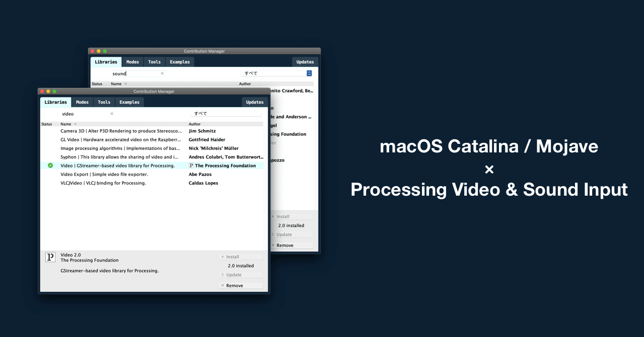Click the Install button in front window
Image resolution: width=644 pixels, height=337 pixels.
point(241,257)
